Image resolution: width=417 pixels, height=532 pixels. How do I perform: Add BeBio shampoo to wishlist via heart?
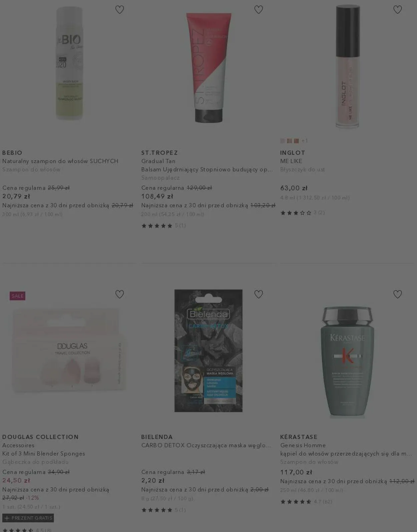(119, 10)
